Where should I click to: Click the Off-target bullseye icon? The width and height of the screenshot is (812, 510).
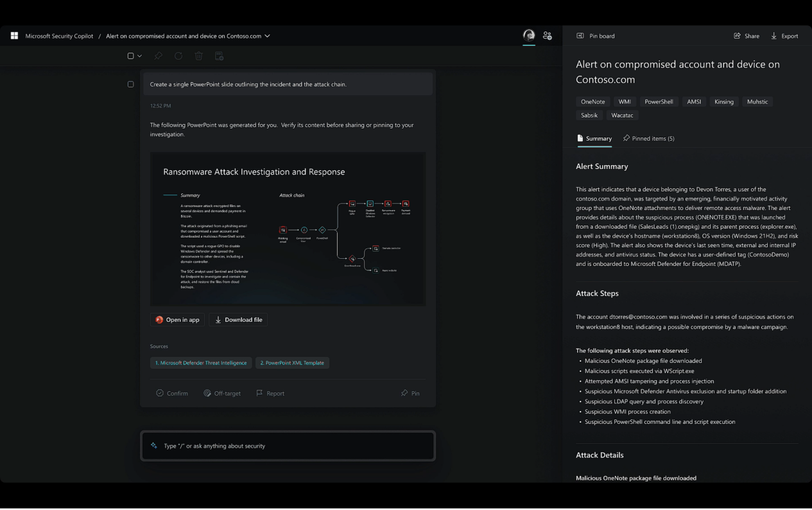pos(207,393)
